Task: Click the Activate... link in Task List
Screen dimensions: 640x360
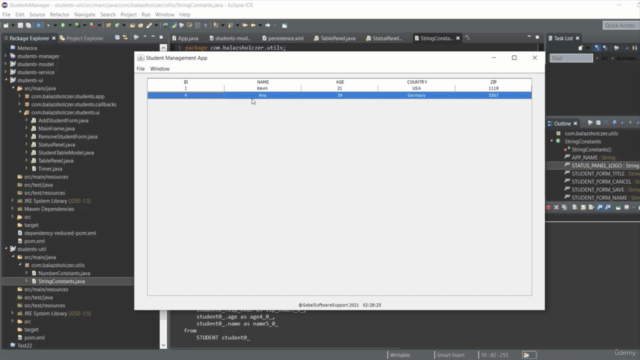Action: 627,58
